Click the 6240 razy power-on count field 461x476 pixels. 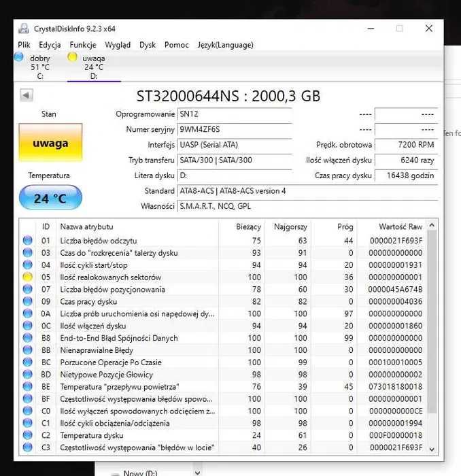tap(406, 160)
